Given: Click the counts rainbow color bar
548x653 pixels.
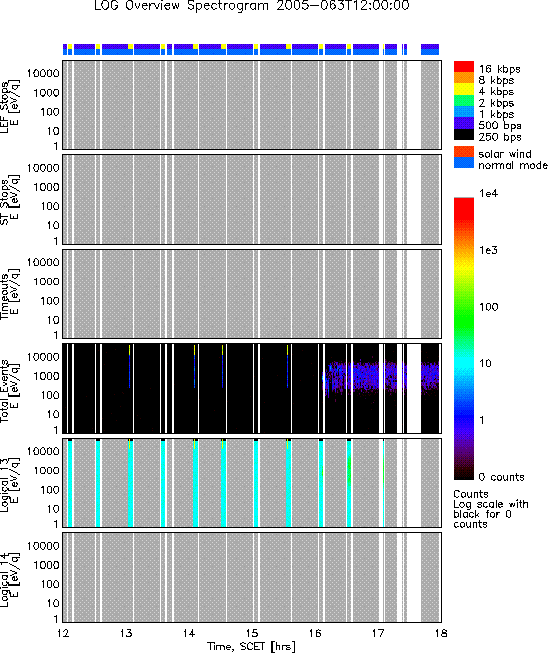Looking at the screenshot, I should tap(463, 338).
